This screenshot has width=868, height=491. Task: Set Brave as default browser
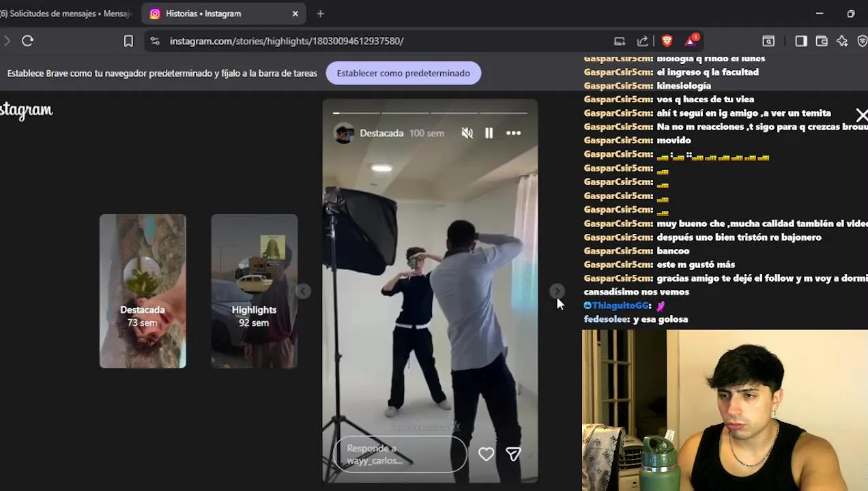click(403, 73)
